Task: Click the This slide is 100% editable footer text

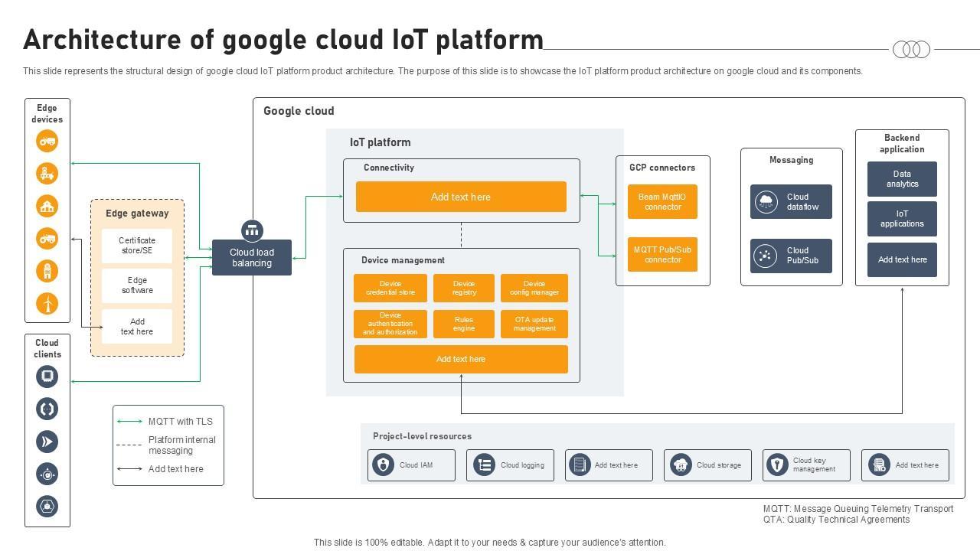Action: pyautogui.click(x=490, y=543)
